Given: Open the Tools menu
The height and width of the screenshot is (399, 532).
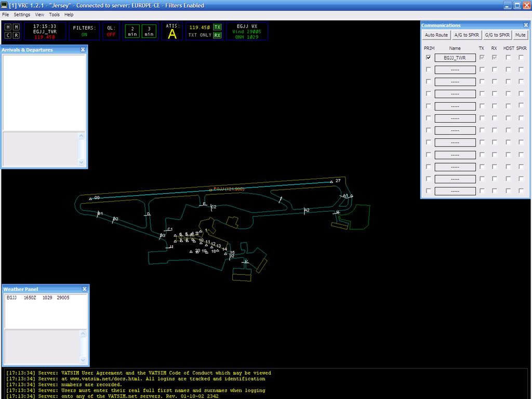Looking at the screenshot, I should [x=54, y=15].
